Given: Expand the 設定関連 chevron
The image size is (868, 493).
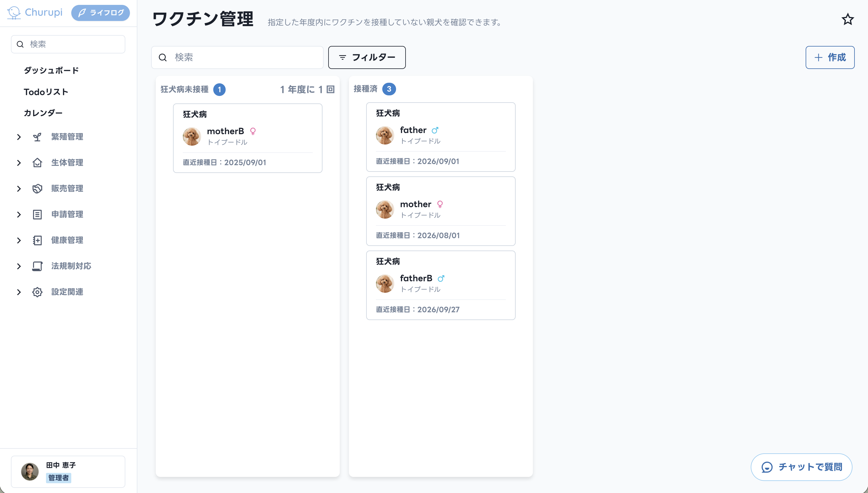Looking at the screenshot, I should 19,292.
